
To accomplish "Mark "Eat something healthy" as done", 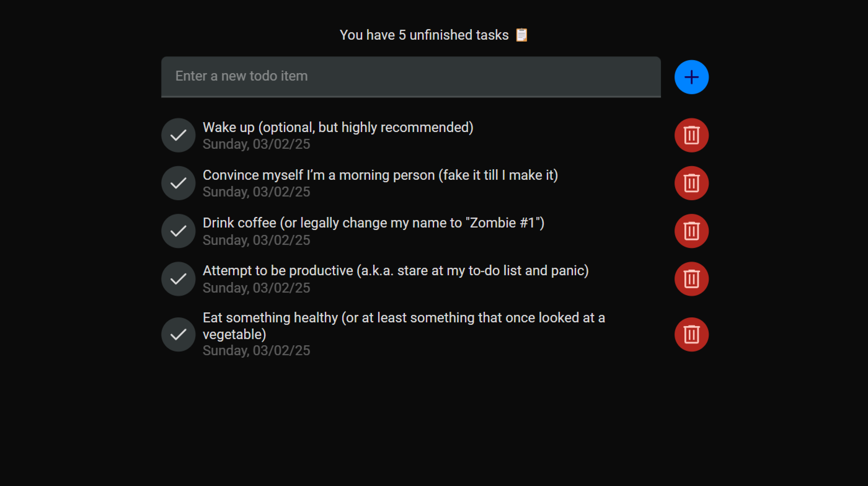I will 178,334.
